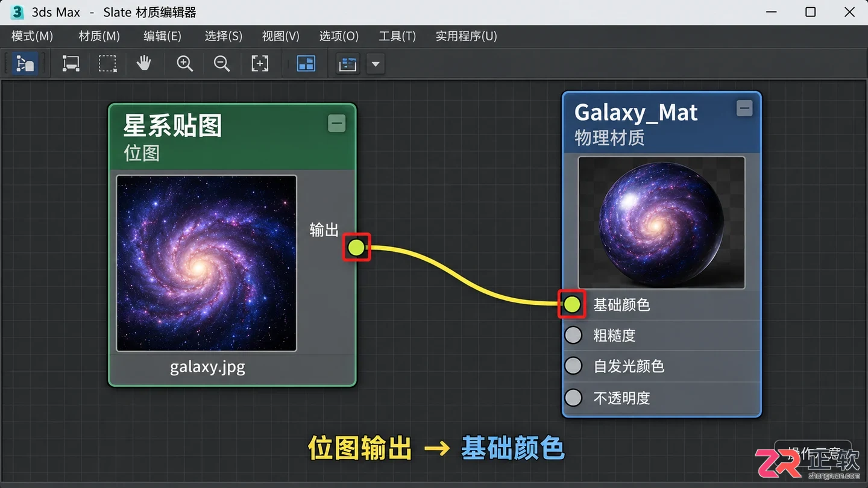Open the toolbar dropdown arrow
This screenshot has height=488, width=868.
(x=376, y=64)
